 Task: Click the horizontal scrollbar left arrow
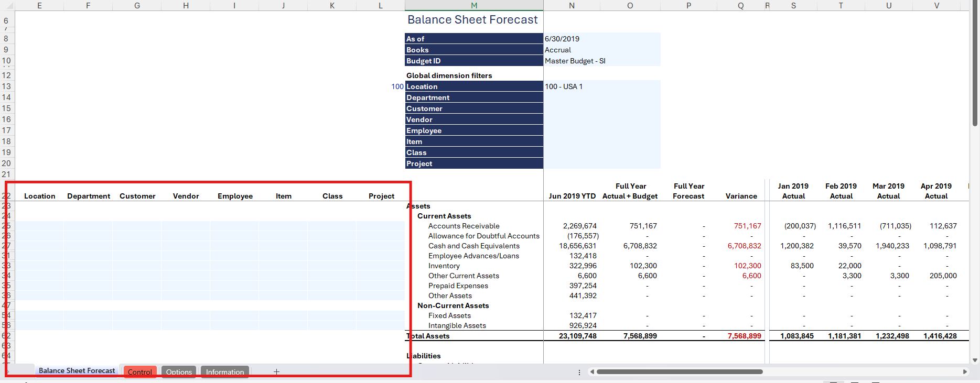click(x=592, y=372)
